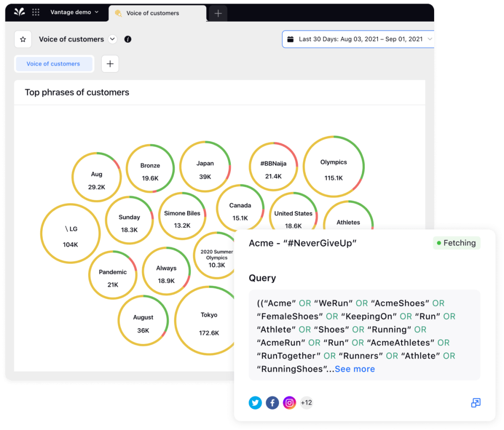The height and width of the screenshot is (430, 504).
Task: Click the Athletes bubble
Action: 348,216
